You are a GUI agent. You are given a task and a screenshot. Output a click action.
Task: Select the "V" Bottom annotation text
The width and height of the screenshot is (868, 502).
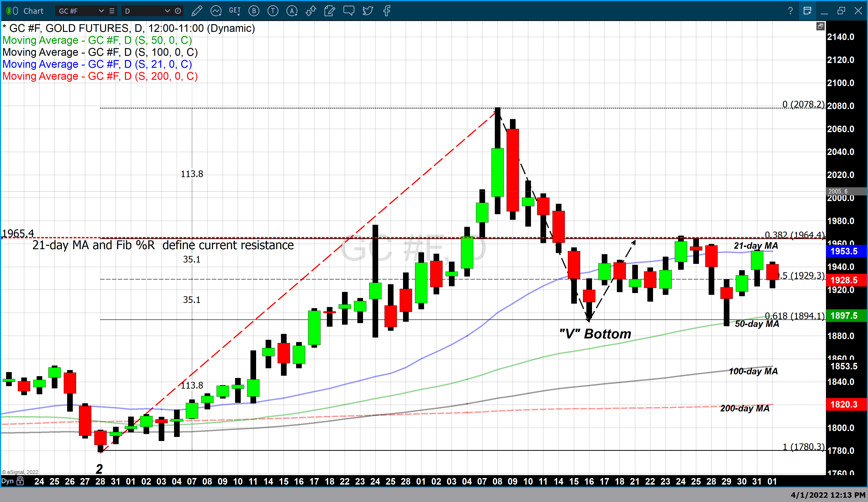pyautogui.click(x=595, y=334)
